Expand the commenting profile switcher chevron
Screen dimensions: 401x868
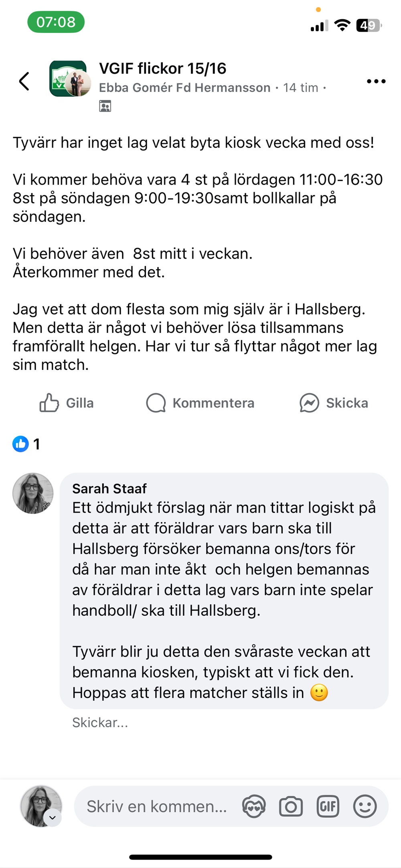click(x=53, y=817)
